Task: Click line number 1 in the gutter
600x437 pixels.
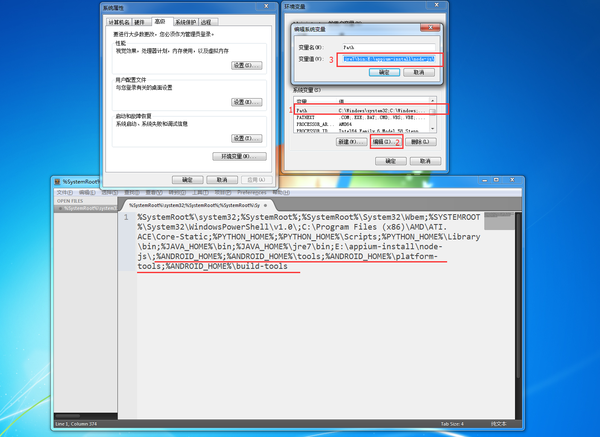Action: tap(126, 217)
